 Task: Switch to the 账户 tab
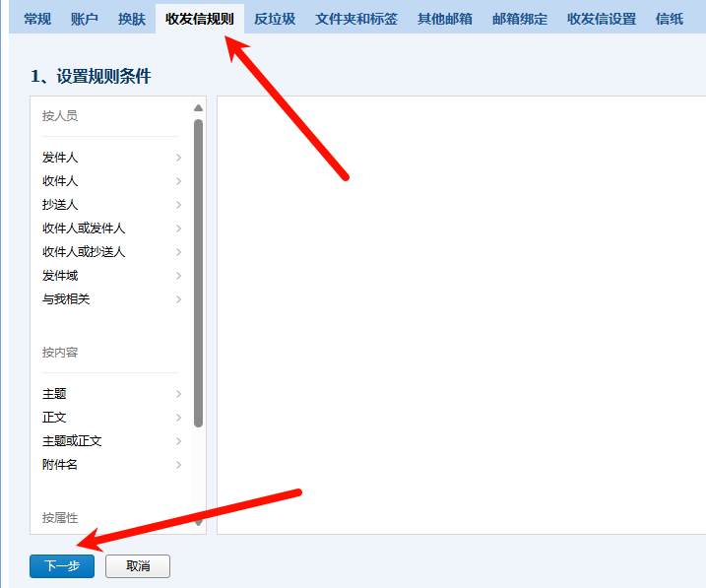85,19
